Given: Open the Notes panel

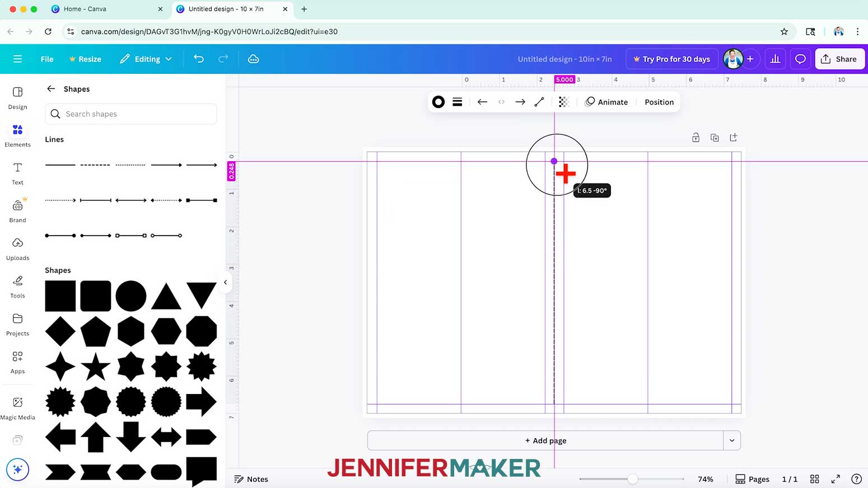Looking at the screenshot, I should pyautogui.click(x=251, y=479).
